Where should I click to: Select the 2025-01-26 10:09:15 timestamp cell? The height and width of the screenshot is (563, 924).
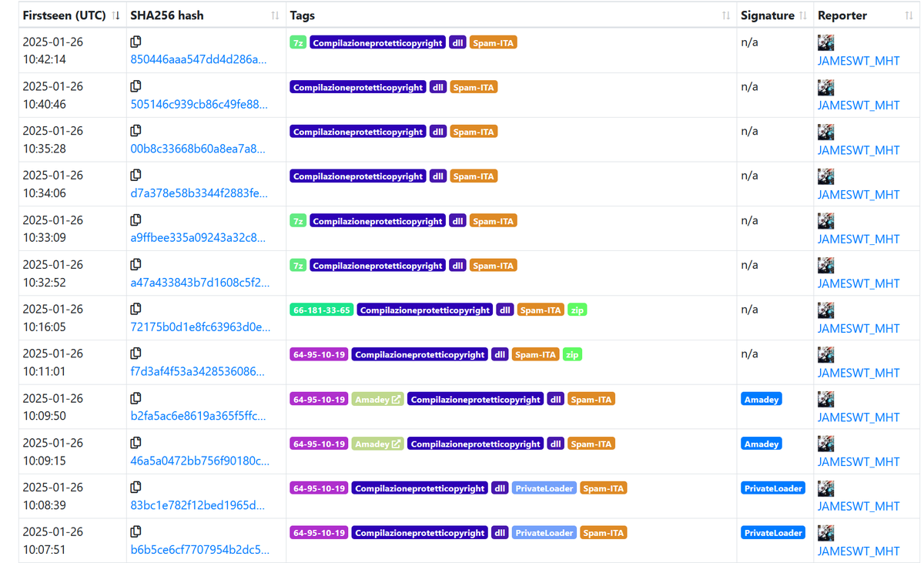pos(72,452)
